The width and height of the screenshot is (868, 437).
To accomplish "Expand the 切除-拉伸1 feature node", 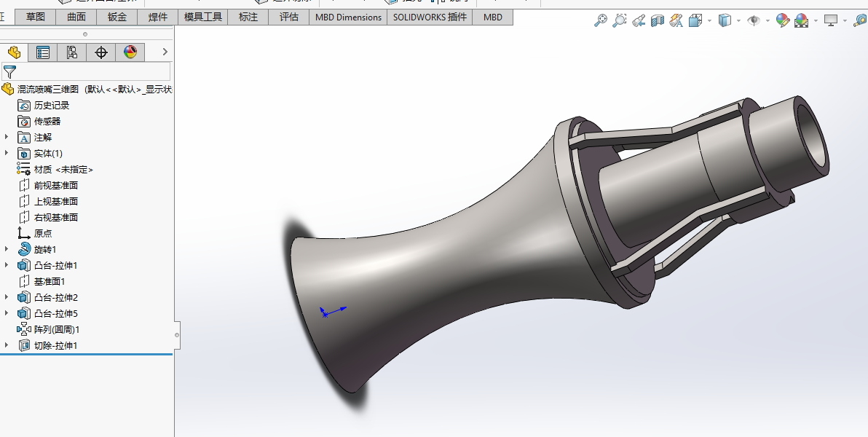I will pyautogui.click(x=7, y=346).
